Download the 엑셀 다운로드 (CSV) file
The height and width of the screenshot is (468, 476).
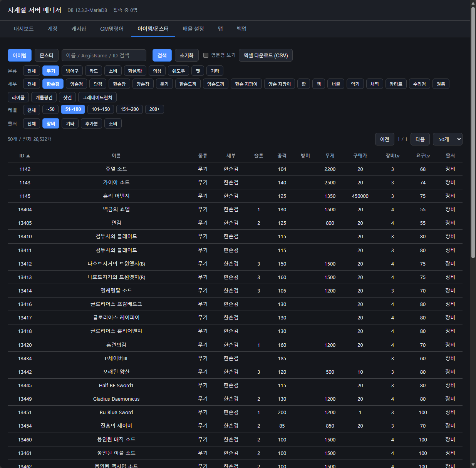(x=266, y=55)
